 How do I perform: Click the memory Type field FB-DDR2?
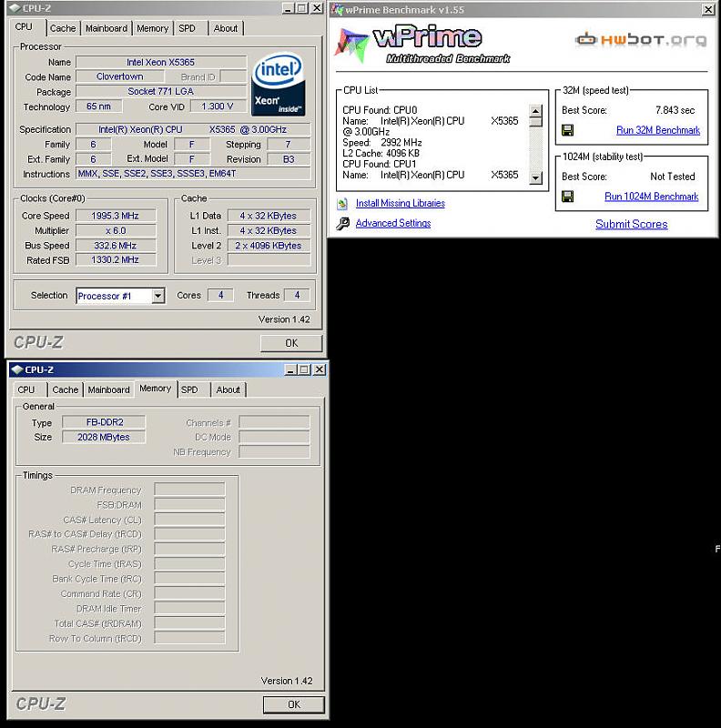pyautogui.click(x=104, y=422)
